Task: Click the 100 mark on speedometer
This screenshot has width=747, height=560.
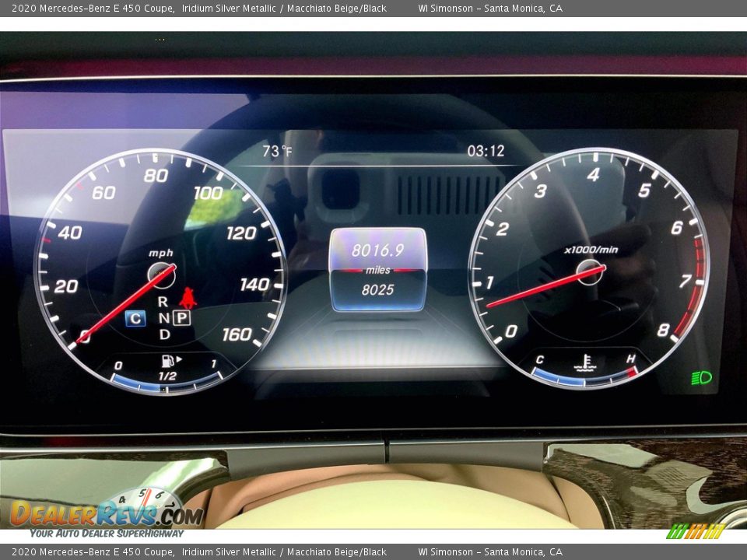Action: point(209,193)
